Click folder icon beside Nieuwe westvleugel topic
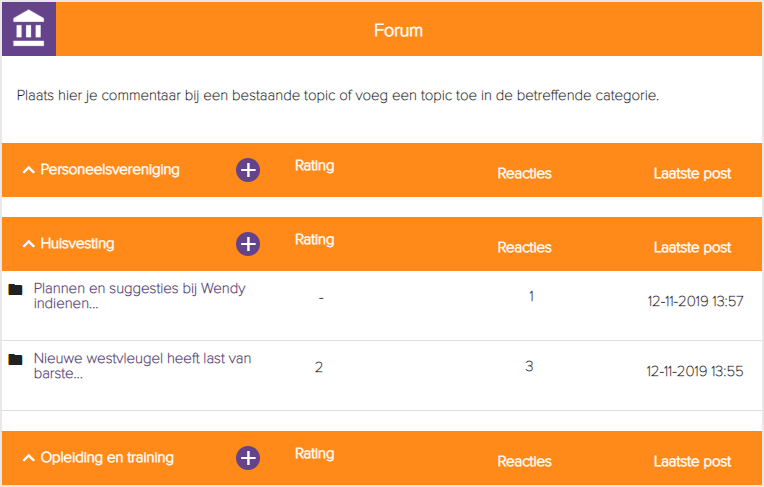764x487 pixels. [x=15, y=360]
